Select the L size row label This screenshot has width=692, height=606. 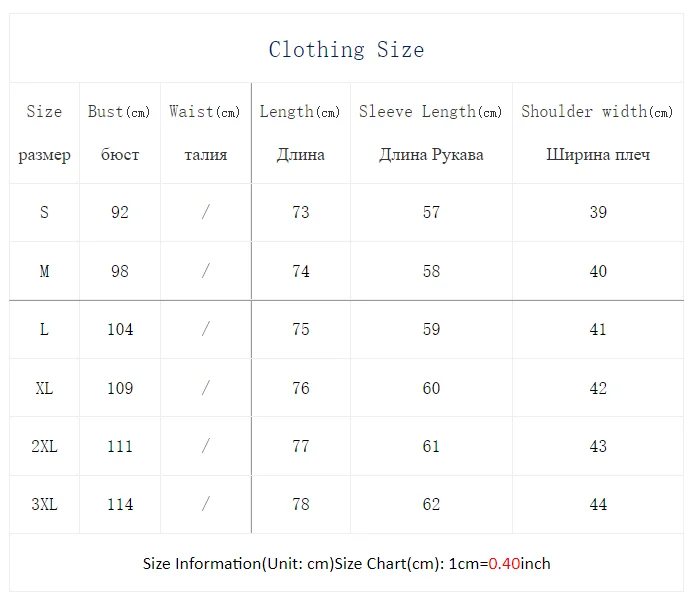[44, 329]
